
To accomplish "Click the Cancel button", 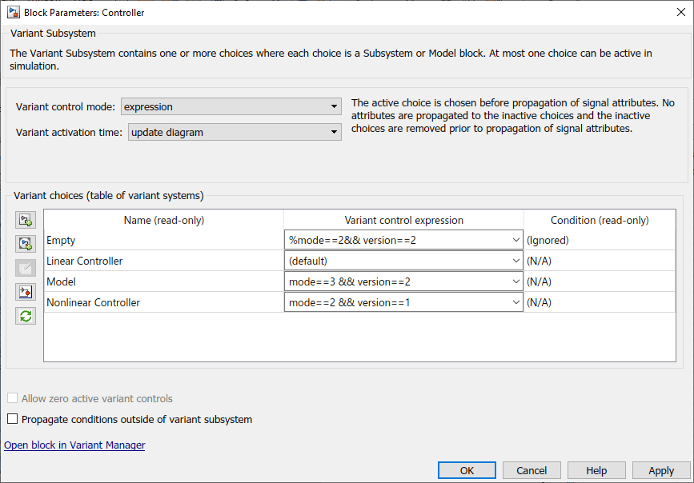I will coord(532,470).
